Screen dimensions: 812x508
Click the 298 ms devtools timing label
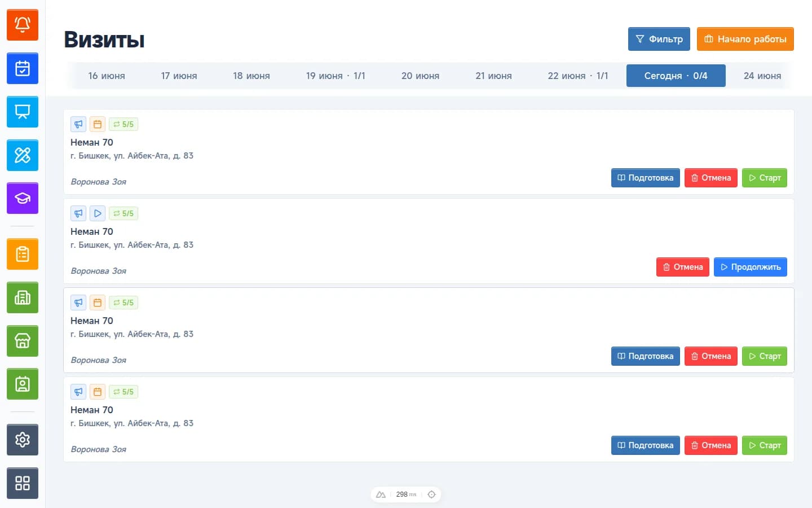406,494
